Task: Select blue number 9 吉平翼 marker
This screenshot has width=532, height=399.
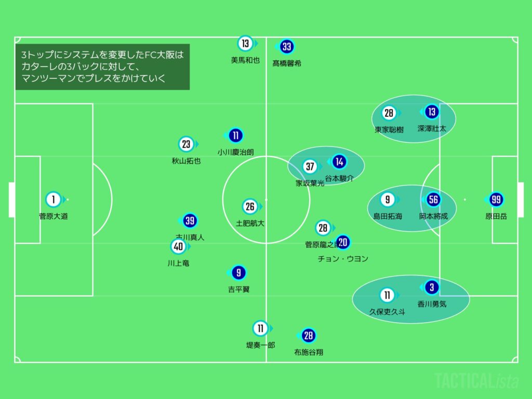Action: coord(238,273)
